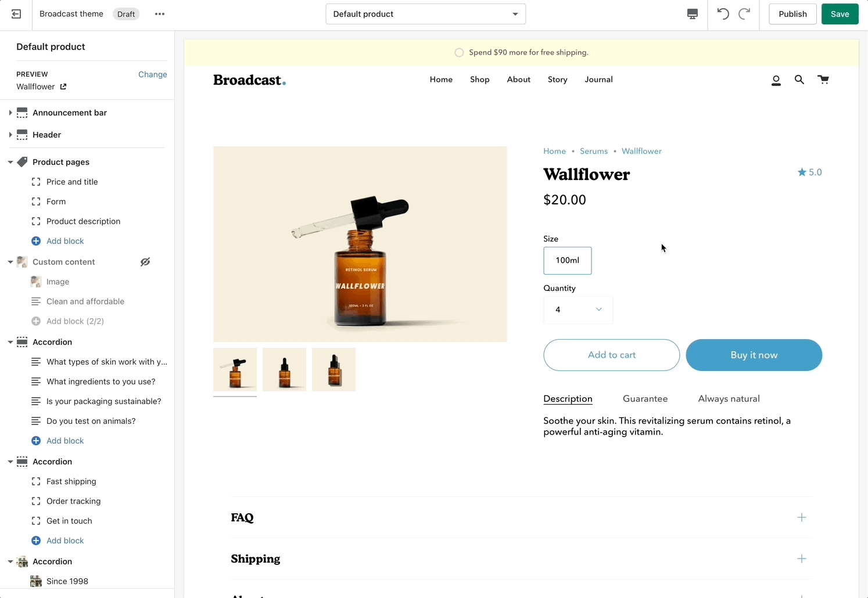Select the 100ml size option

coord(567,261)
